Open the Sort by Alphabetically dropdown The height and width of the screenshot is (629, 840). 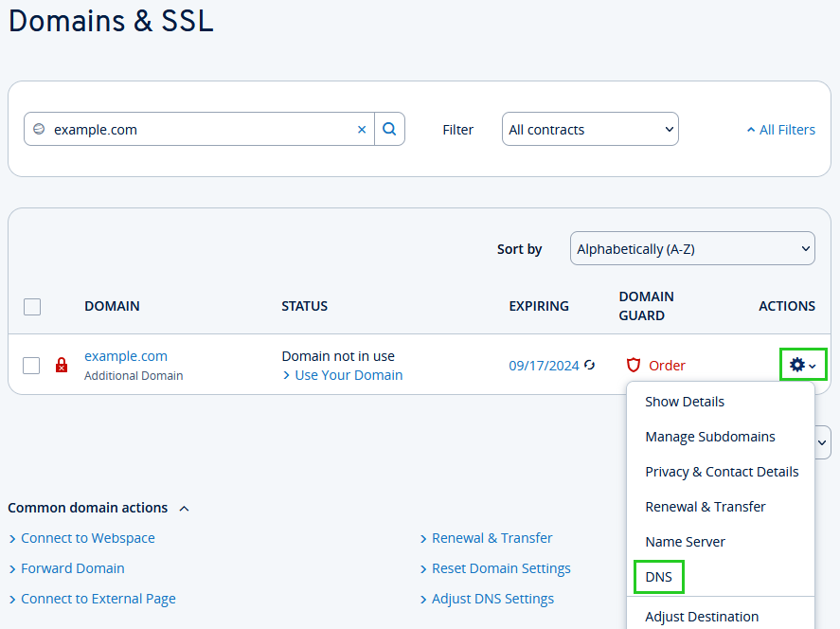pyautogui.click(x=692, y=249)
